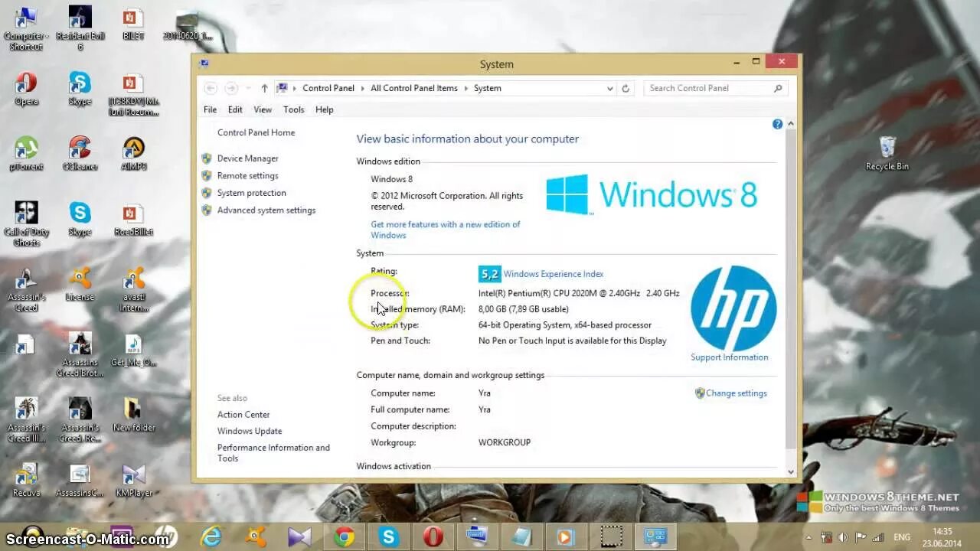
Task: Open Advanced system settings link
Action: pos(266,210)
